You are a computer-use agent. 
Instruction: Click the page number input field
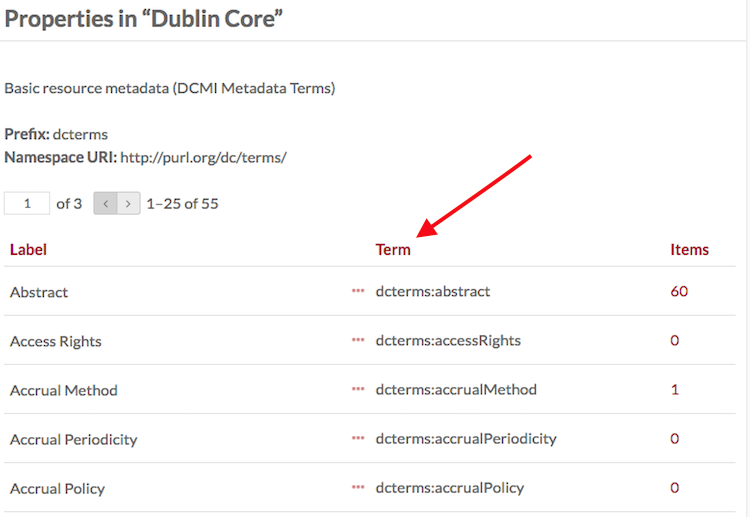click(27, 203)
